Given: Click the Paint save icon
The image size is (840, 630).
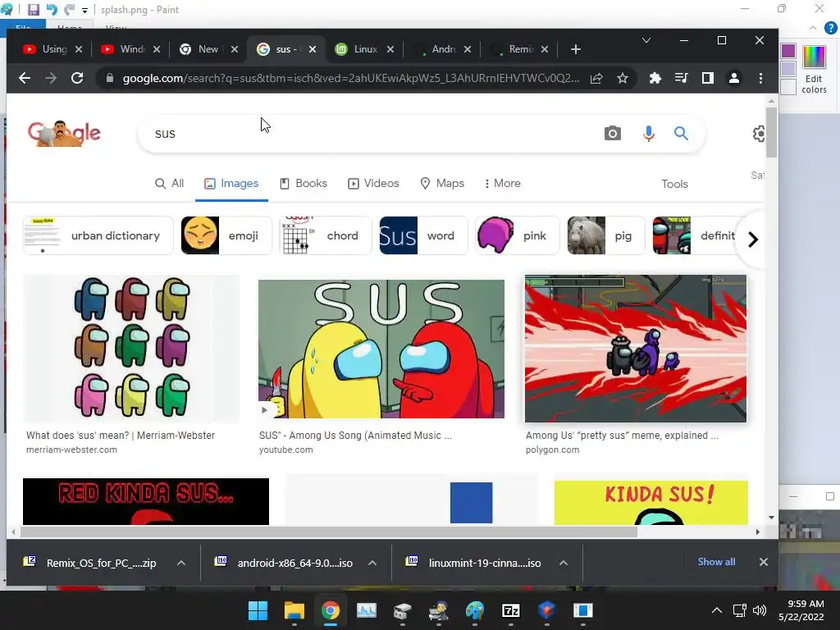Looking at the screenshot, I should [33, 10].
